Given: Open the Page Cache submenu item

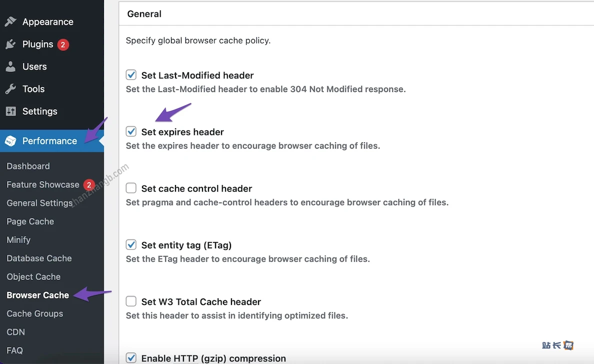Looking at the screenshot, I should (x=30, y=221).
